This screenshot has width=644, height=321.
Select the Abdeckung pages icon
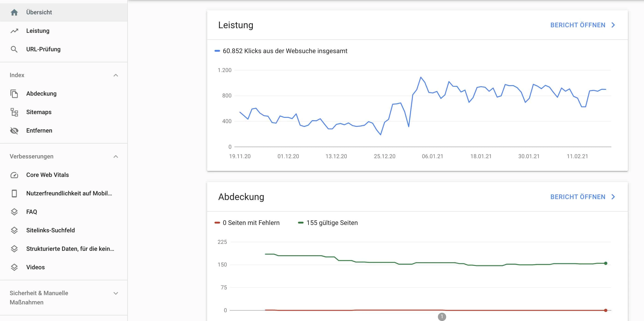point(14,93)
